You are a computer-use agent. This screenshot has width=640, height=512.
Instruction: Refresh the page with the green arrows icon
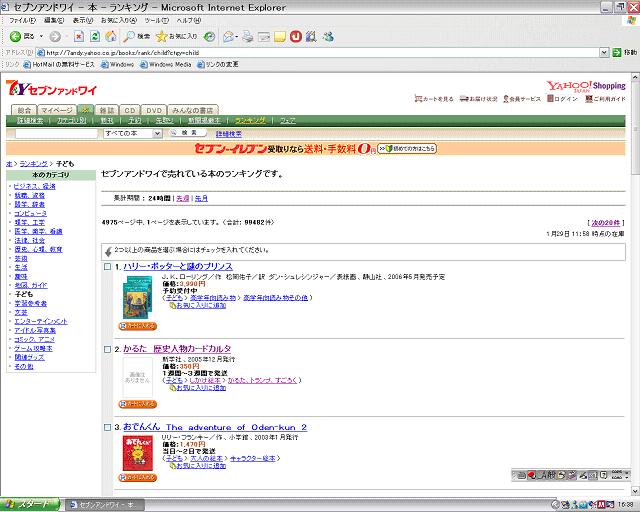pos(95,37)
